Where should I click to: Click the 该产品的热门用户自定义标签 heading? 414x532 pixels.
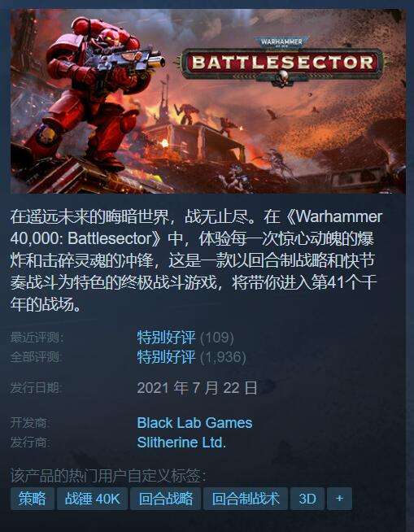108,476
